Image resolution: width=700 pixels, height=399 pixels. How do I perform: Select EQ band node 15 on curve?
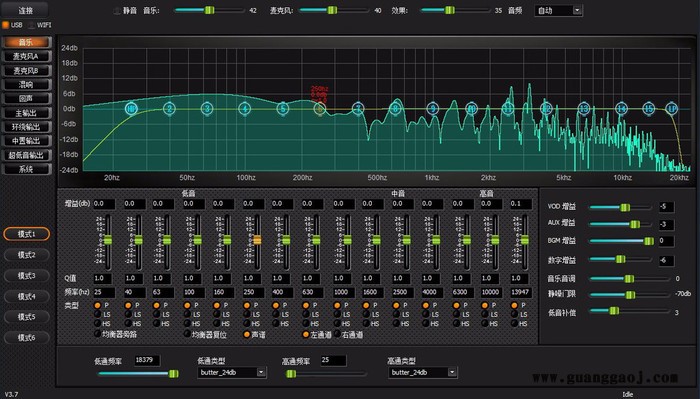click(649, 108)
